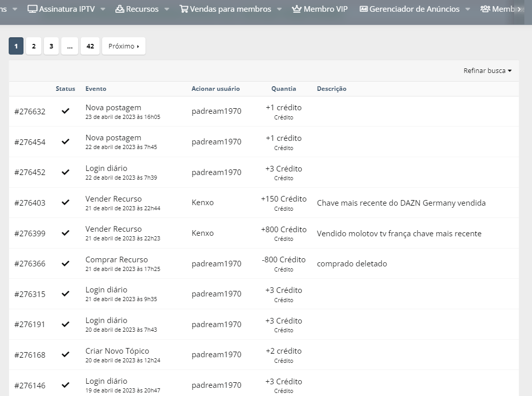Expand the Assinatura IPTV dropdown arrow
This screenshot has height=396, width=532.
tap(103, 9)
